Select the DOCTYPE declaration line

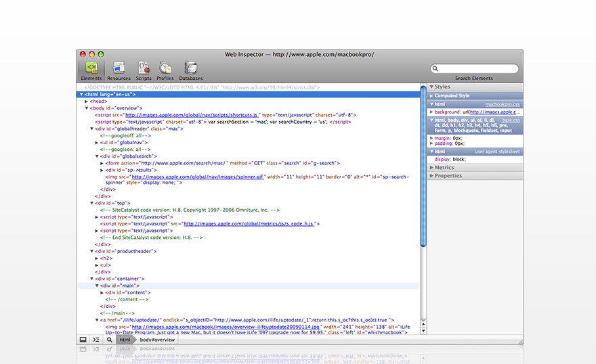pyautogui.click(x=203, y=87)
